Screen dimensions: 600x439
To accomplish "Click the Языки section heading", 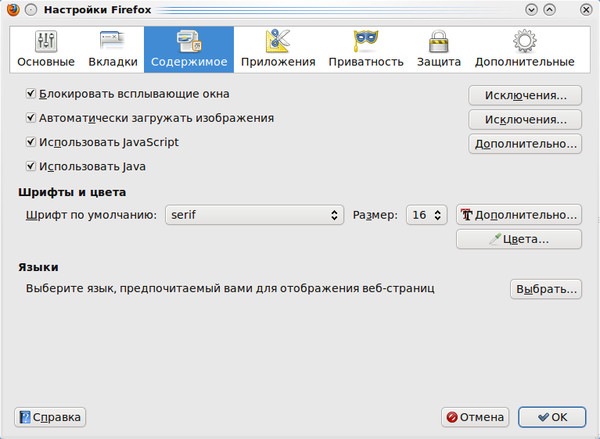I will pyautogui.click(x=38, y=267).
